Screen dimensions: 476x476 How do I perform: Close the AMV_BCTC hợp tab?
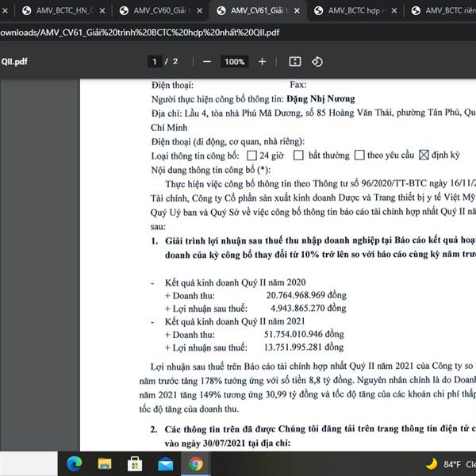(394, 10)
